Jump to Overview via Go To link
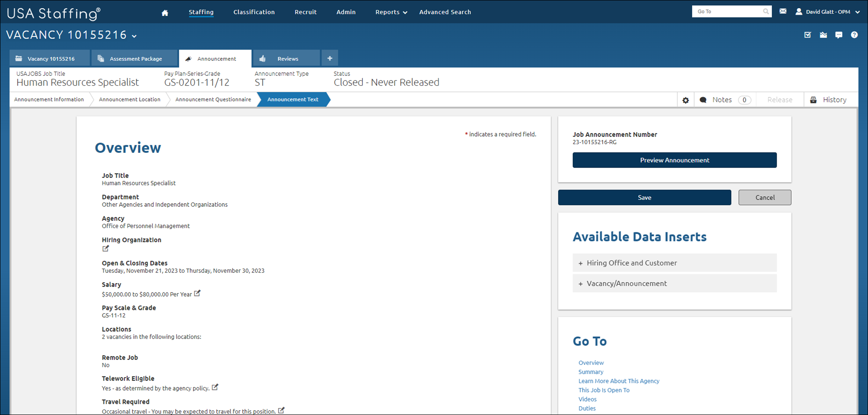The image size is (868, 415). 591,363
